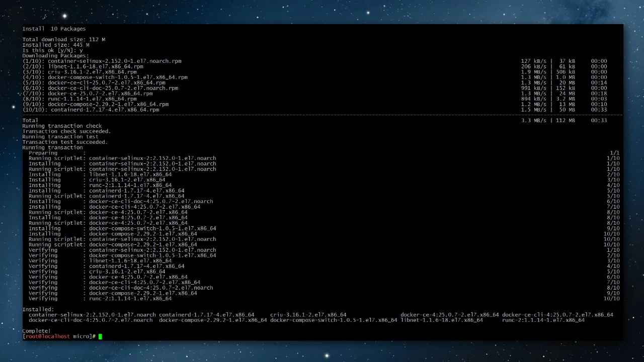This screenshot has width=644, height=362.
Task: Click "Running transaction check" line
Action: 62,126
